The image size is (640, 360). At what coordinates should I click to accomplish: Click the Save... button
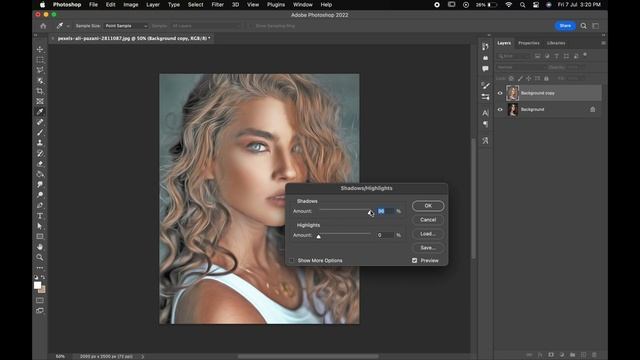[x=428, y=248]
